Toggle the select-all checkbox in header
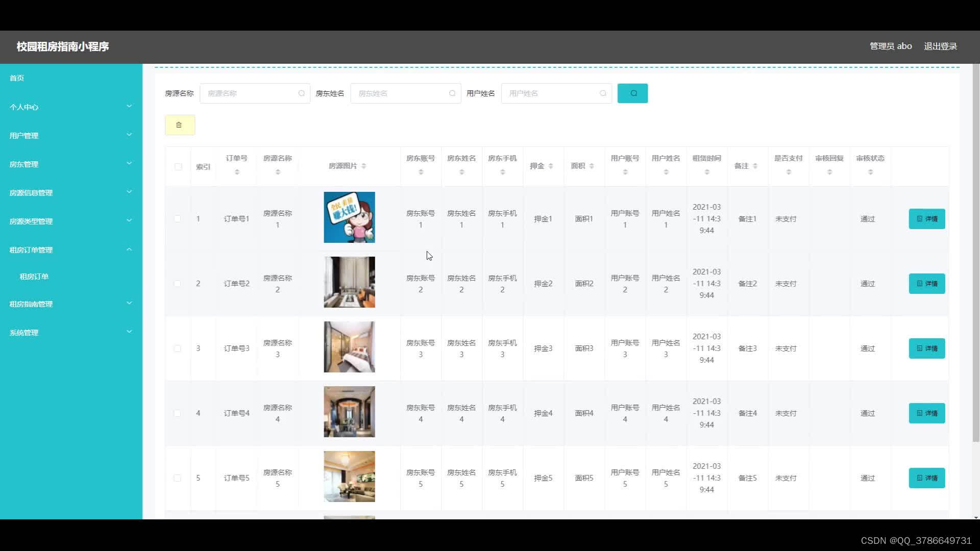Viewport: 980px width, 551px height. 178,166
